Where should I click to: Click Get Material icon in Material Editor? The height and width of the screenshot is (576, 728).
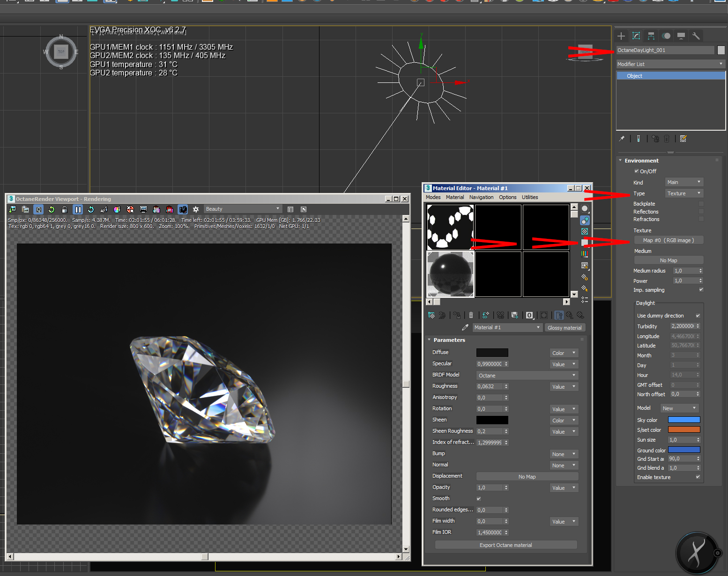click(431, 315)
